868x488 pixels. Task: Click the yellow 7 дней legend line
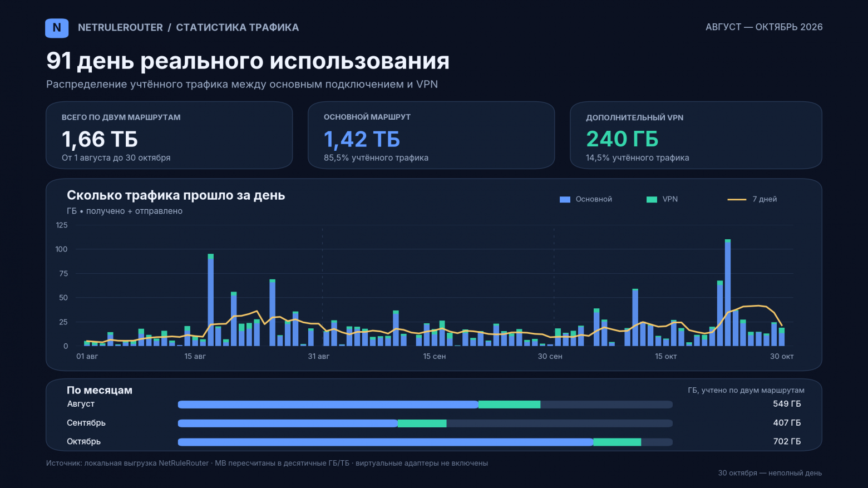737,199
